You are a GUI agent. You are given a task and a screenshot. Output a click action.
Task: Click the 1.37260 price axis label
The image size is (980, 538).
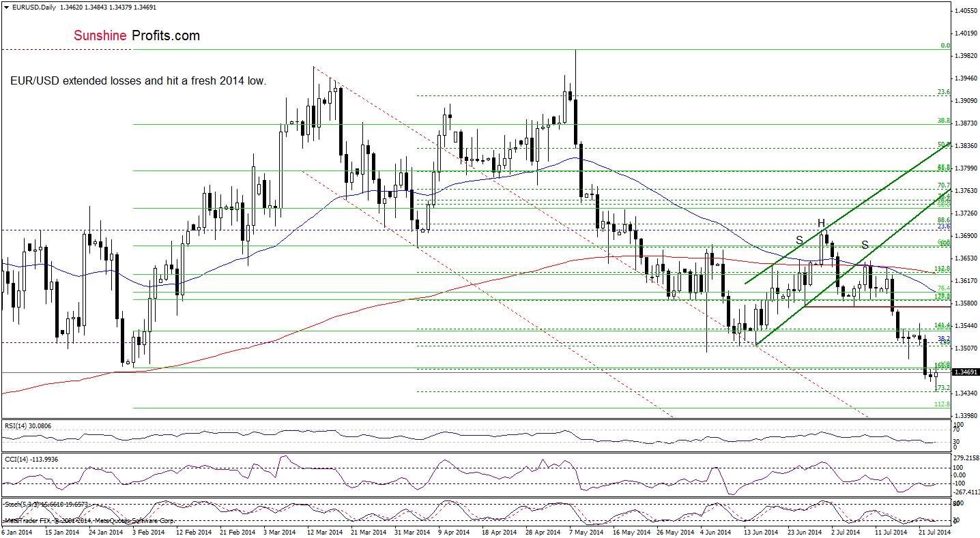click(x=966, y=213)
